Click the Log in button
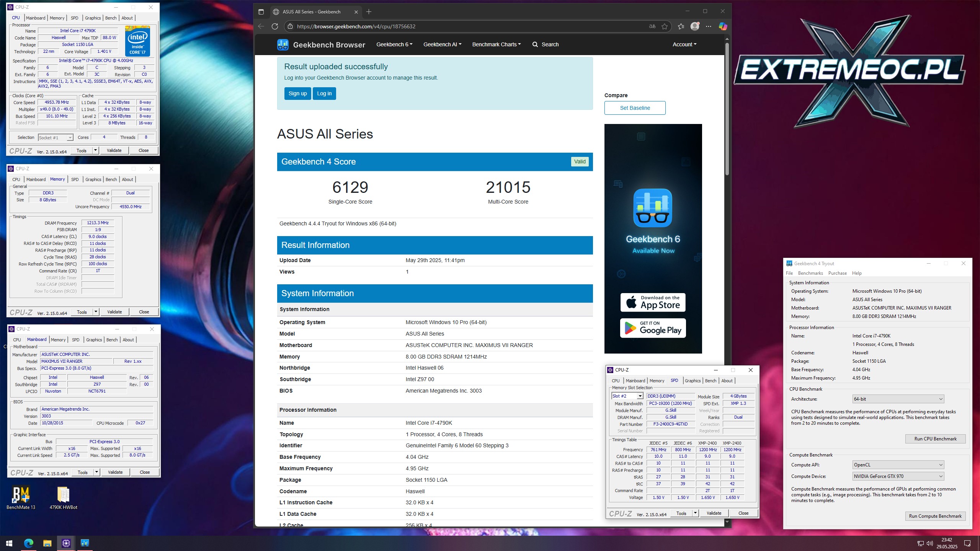Viewport: 980px width, 551px height. pyautogui.click(x=324, y=93)
